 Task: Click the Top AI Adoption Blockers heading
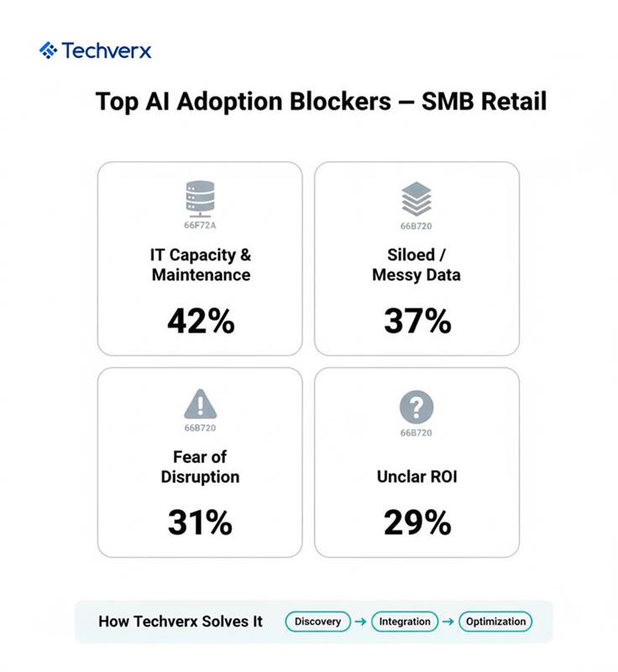pos(321,102)
